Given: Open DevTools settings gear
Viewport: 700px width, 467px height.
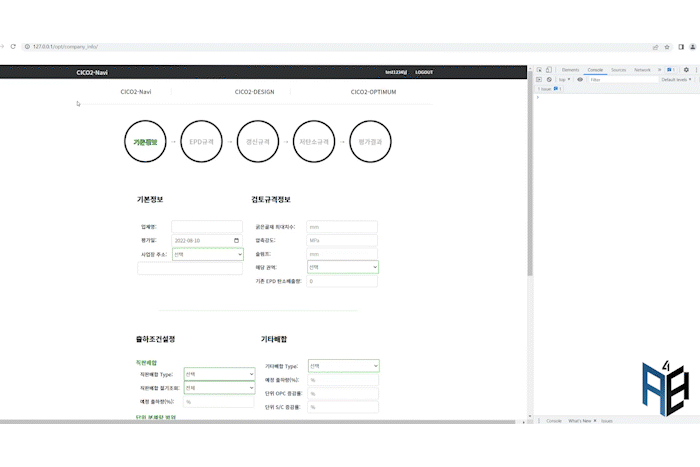Looking at the screenshot, I should pyautogui.click(x=686, y=70).
